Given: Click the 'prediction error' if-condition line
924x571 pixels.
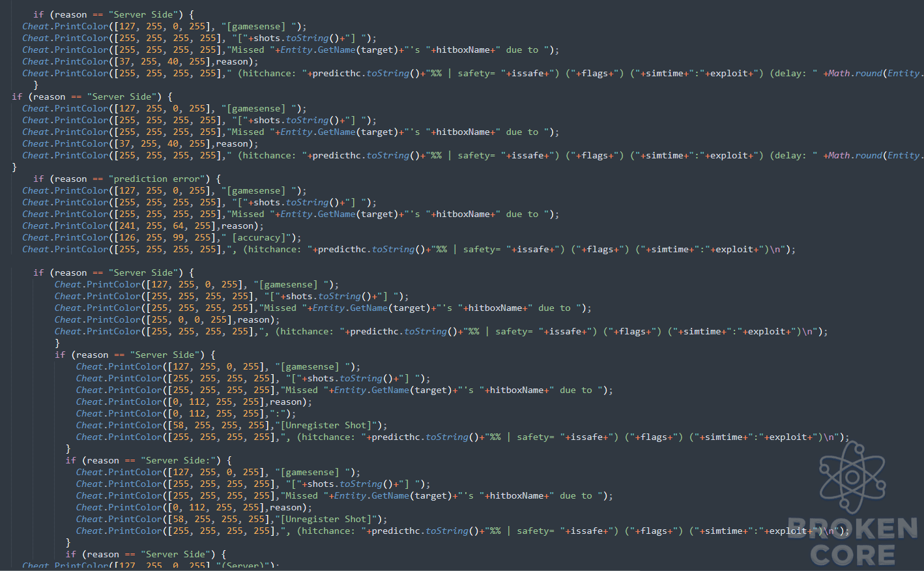Looking at the screenshot, I should (x=127, y=179).
